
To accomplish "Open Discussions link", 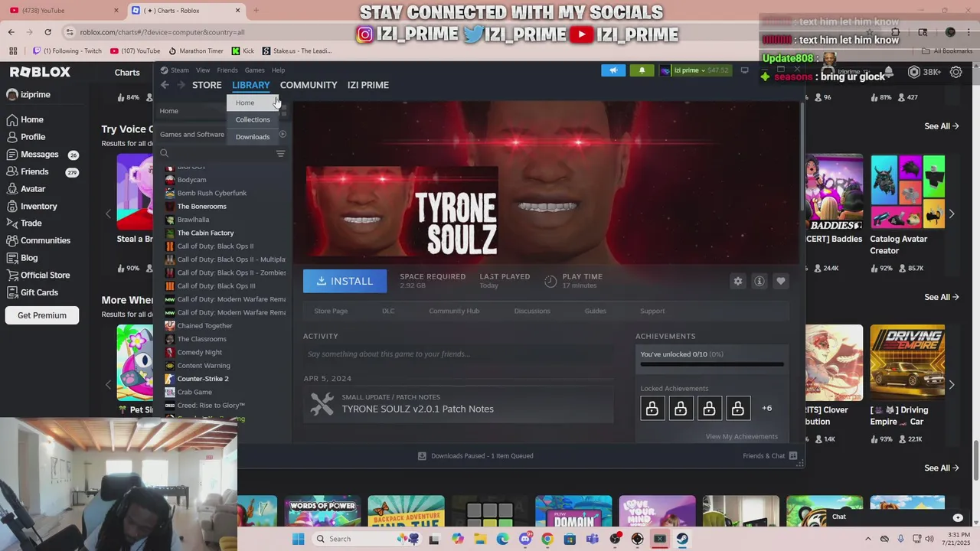I will pos(532,311).
